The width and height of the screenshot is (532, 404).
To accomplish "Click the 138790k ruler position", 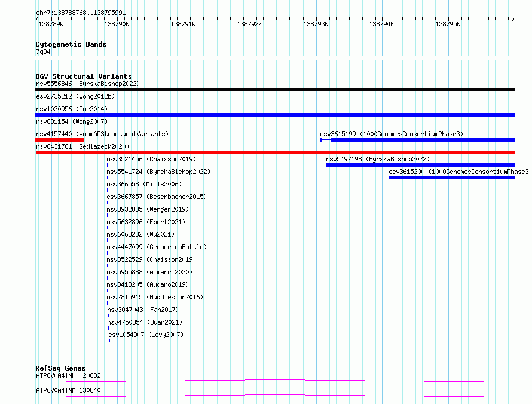I will (x=117, y=24).
